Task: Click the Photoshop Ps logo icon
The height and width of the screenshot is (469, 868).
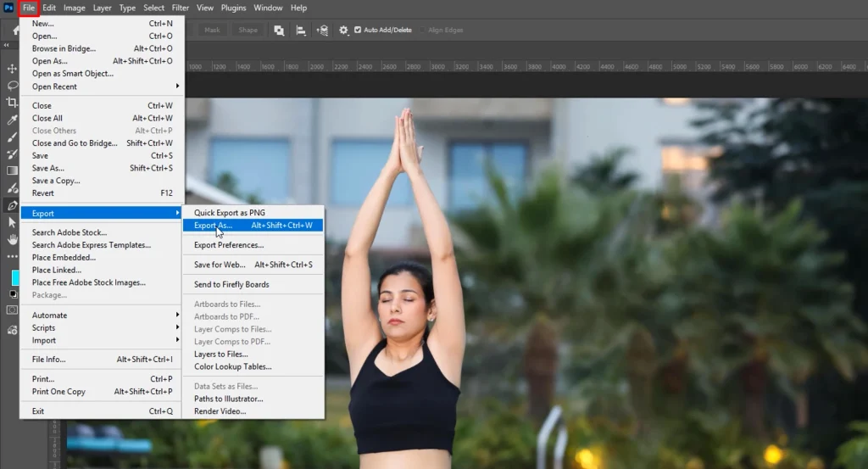Action: tap(8, 8)
